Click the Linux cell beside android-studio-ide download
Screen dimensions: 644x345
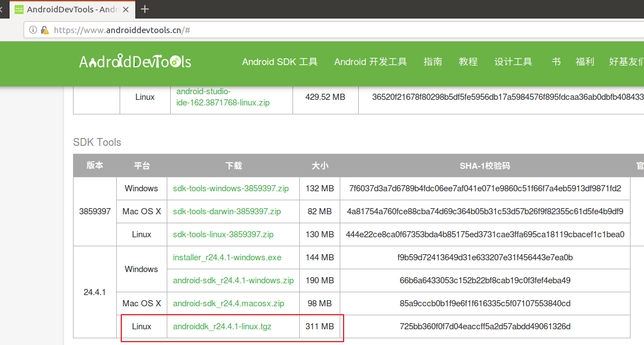pos(145,97)
